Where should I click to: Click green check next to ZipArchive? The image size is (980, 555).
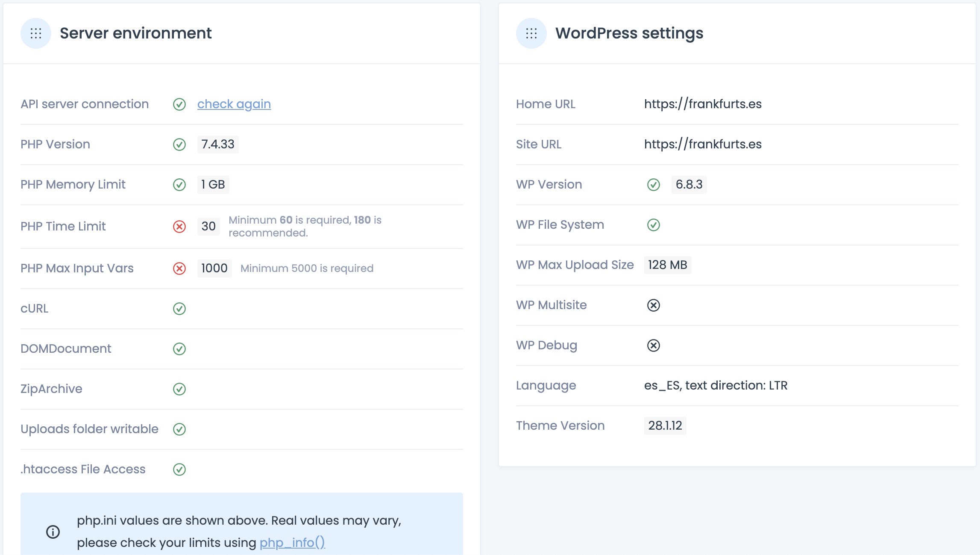point(179,389)
